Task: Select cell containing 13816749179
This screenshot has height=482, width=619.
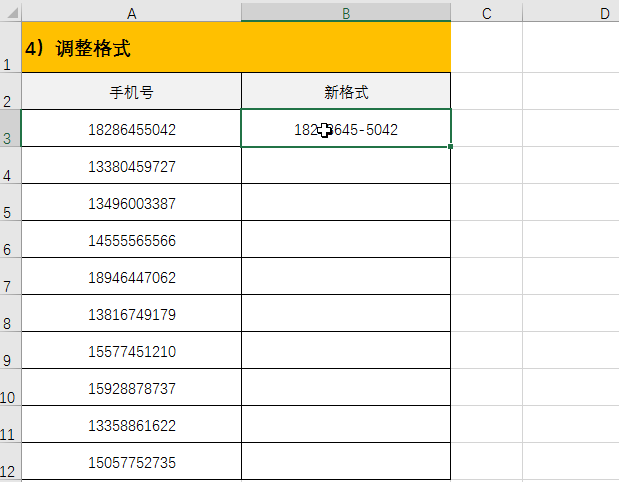Action: point(131,313)
